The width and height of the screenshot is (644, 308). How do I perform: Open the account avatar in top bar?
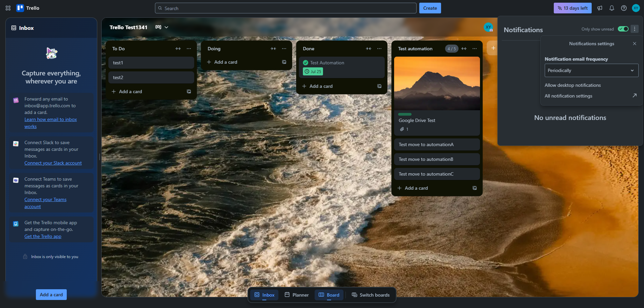(x=636, y=8)
